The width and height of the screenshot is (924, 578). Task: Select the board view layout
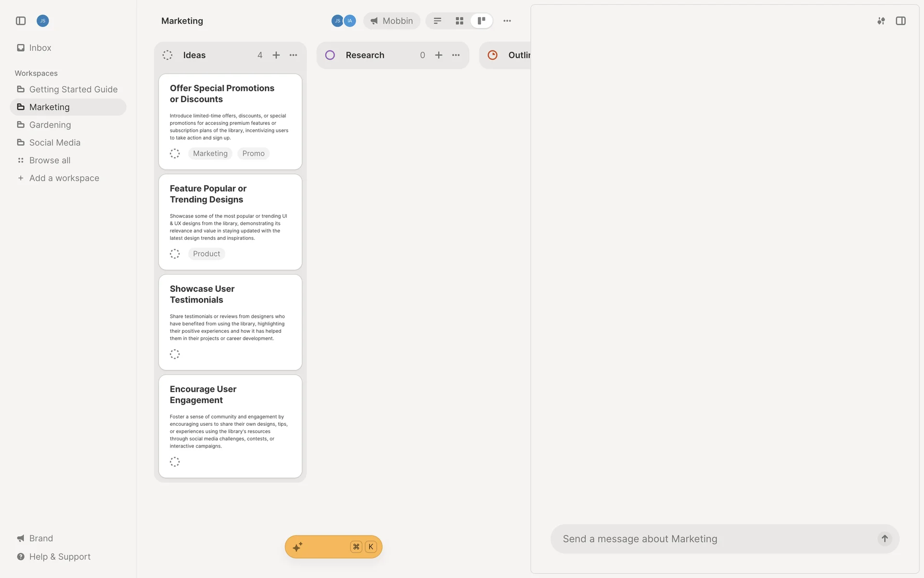[481, 21]
